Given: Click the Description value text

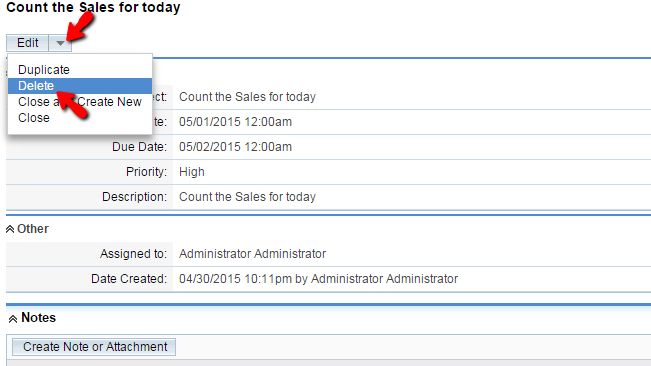Looking at the screenshot, I should coord(247,197).
